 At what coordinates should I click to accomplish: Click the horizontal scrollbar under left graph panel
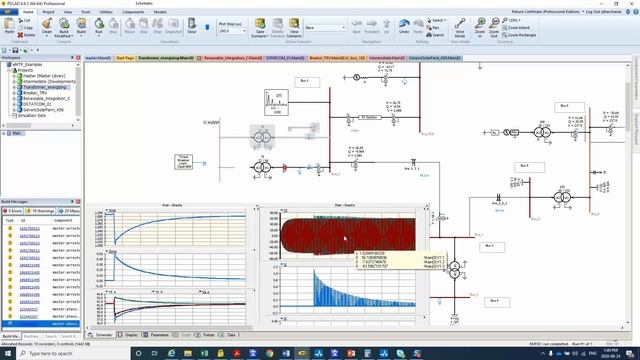click(171, 328)
